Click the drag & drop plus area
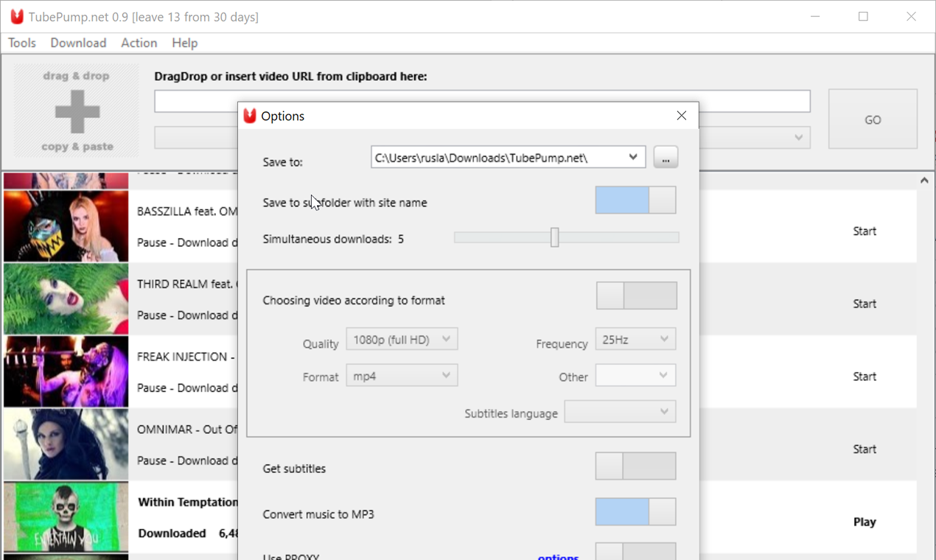The height and width of the screenshot is (560, 936). 77,111
